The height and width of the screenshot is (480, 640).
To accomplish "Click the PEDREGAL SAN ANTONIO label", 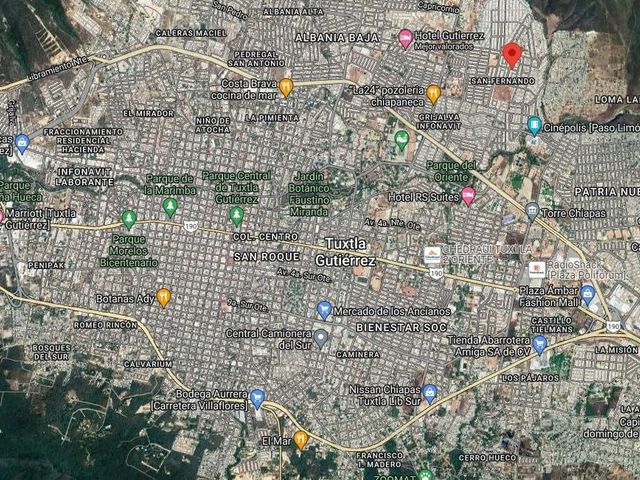I will (x=256, y=59).
